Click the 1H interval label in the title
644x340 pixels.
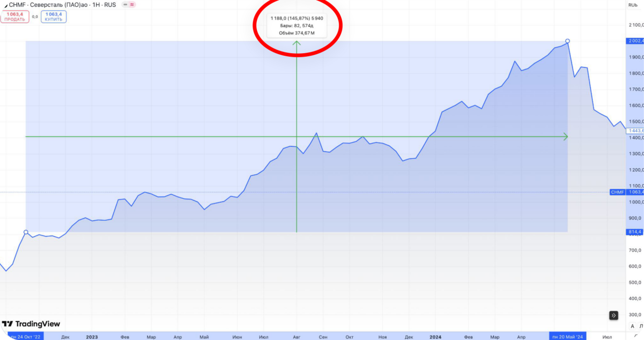(x=96, y=5)
